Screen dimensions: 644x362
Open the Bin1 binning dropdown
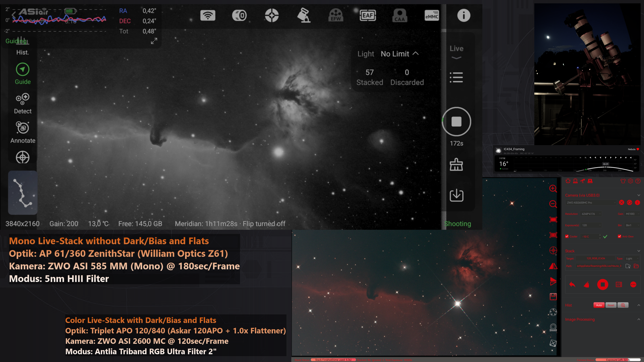click(632, 225)
